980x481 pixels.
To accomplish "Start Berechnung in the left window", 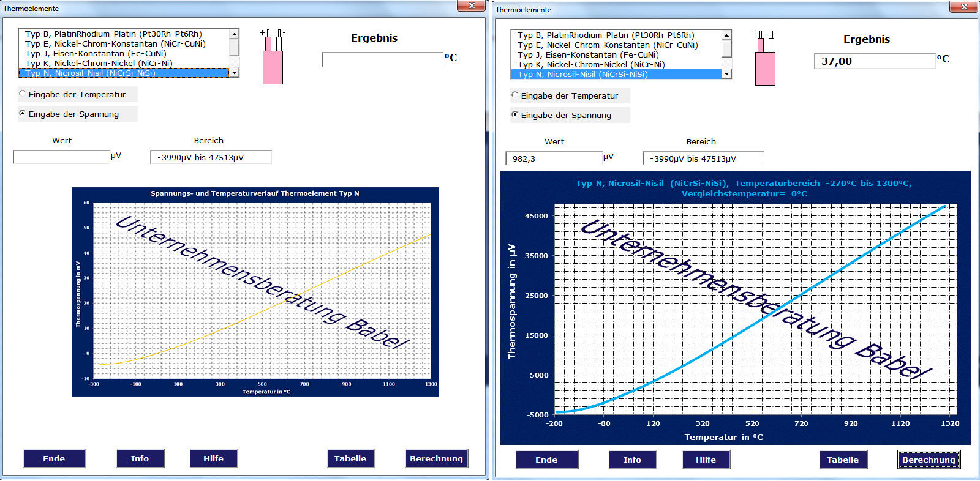I will [x=437, y=458].
